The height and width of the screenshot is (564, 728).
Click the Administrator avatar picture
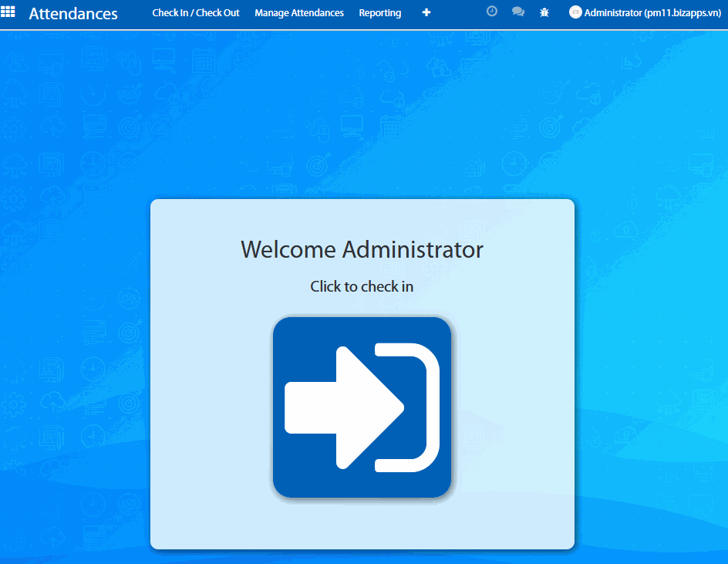(575, 12)
